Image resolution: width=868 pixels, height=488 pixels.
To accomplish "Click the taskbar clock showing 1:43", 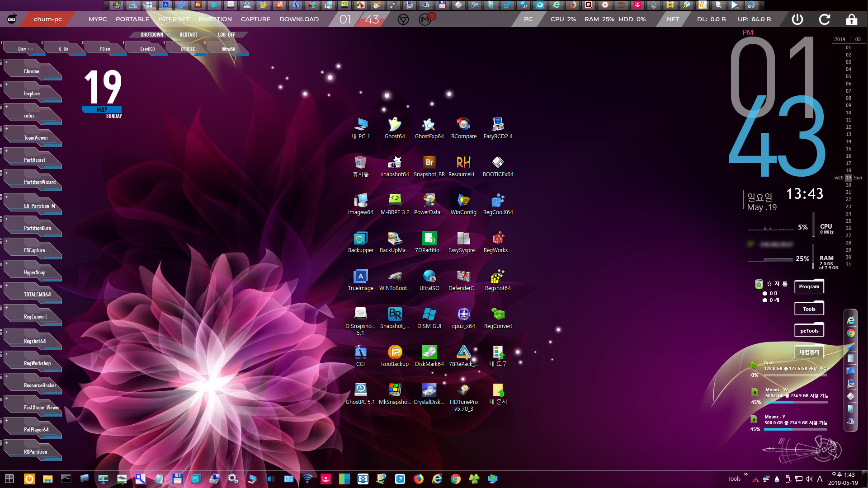I will [843, 479].
